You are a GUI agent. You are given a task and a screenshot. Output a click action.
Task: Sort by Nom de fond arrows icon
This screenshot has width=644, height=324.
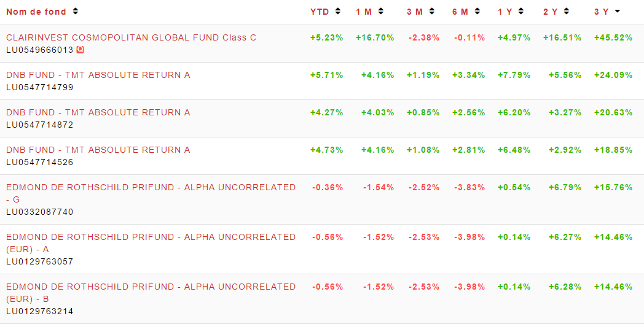[x=75, y=12]
